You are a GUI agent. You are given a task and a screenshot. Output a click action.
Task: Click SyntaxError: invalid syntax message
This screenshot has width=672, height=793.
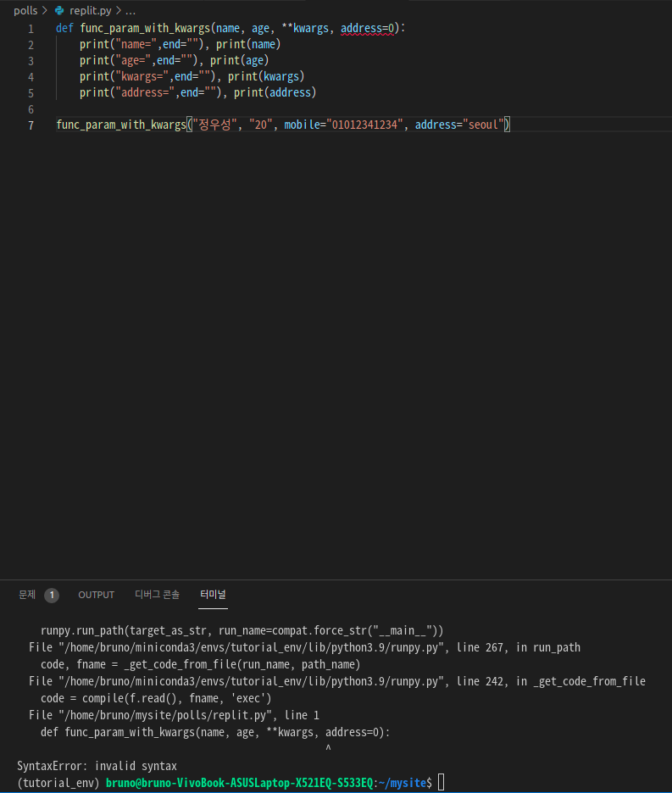97,766
